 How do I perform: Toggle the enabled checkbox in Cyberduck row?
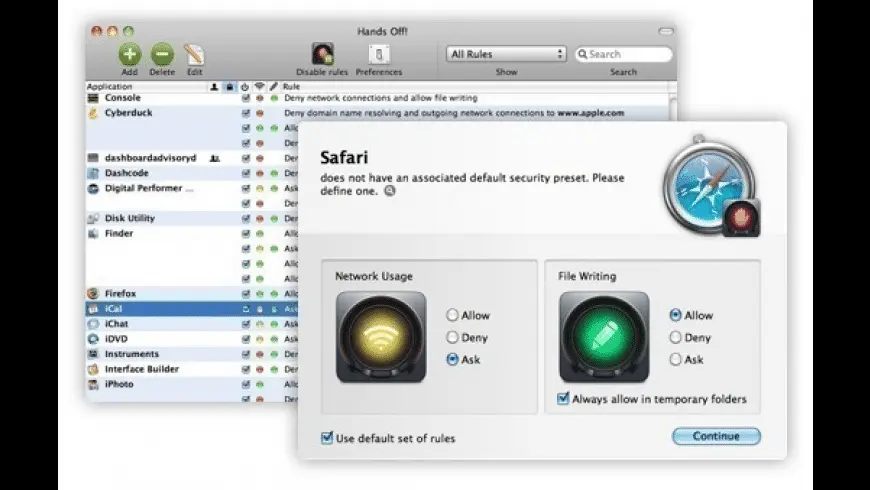pos(245,113)
